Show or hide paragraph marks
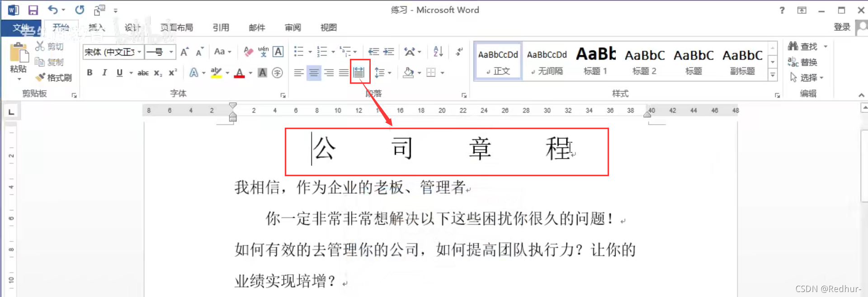 click(x=459, y=52)
